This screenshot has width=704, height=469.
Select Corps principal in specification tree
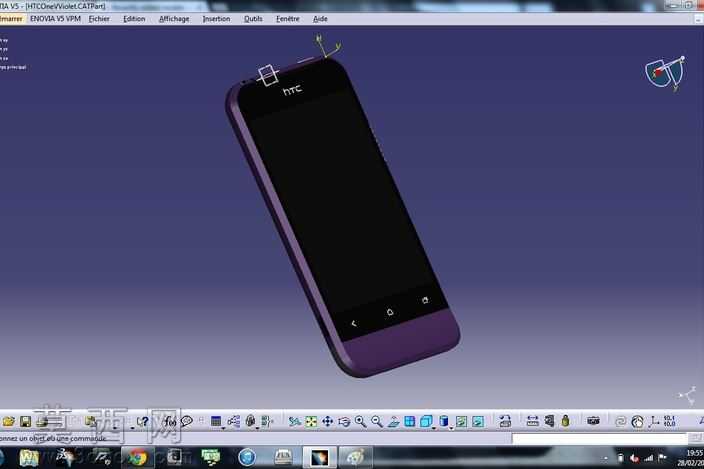pyautogui.click(x=13, y=67)
